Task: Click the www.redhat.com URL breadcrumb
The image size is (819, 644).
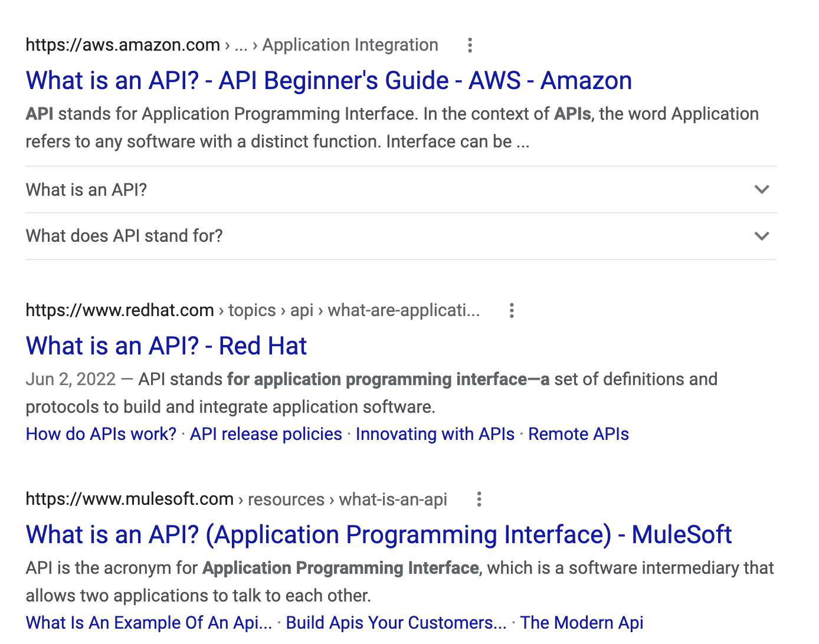Action: [x=120, y=310]
